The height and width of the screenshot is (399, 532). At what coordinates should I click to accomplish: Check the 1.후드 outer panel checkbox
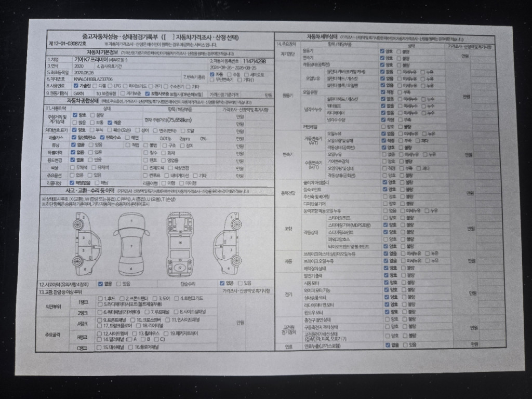pyautogui.click(x=100, y=298)
